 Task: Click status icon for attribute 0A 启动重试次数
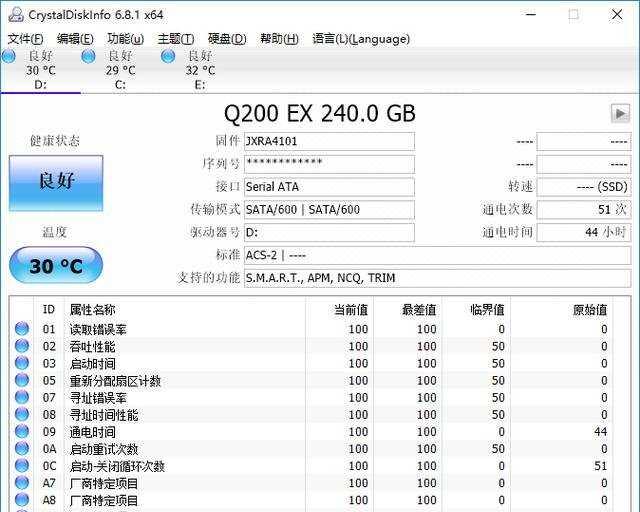click(x=22, y=449)
